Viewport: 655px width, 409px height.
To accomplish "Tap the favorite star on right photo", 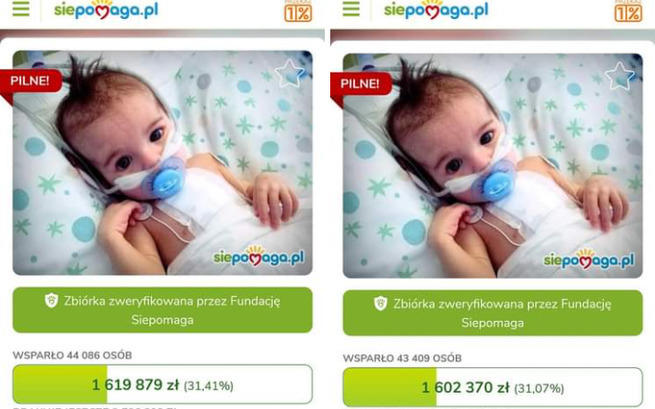I will pyautogui.click(x=620, y=76).
